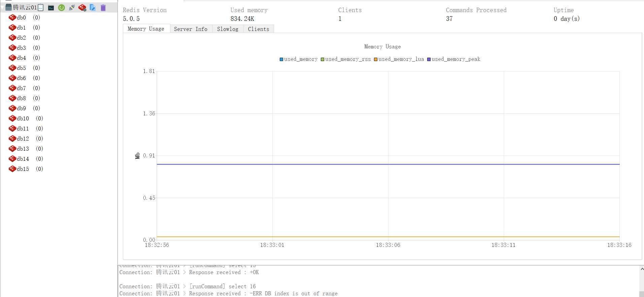644x297 pixels.
Task: Click x-axis time label 18:33:06
Action: click(388, 245)
